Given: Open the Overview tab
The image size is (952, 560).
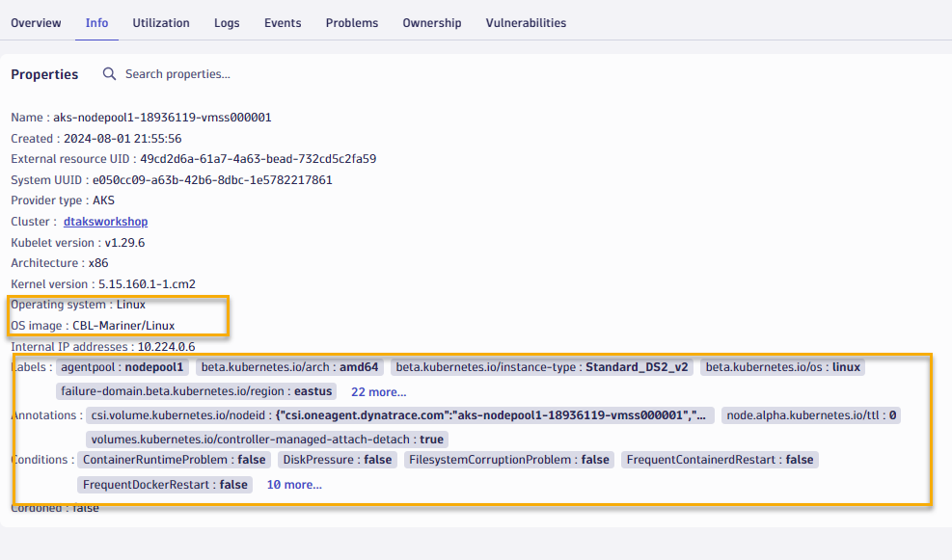Looking at the screenshot, I should pyautogui.click(x=36, y=23).
